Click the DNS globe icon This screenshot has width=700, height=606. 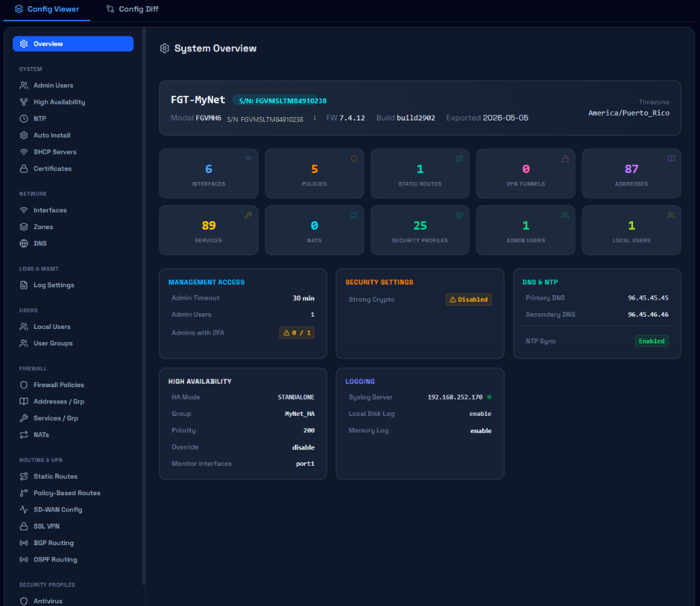point(24,243)
